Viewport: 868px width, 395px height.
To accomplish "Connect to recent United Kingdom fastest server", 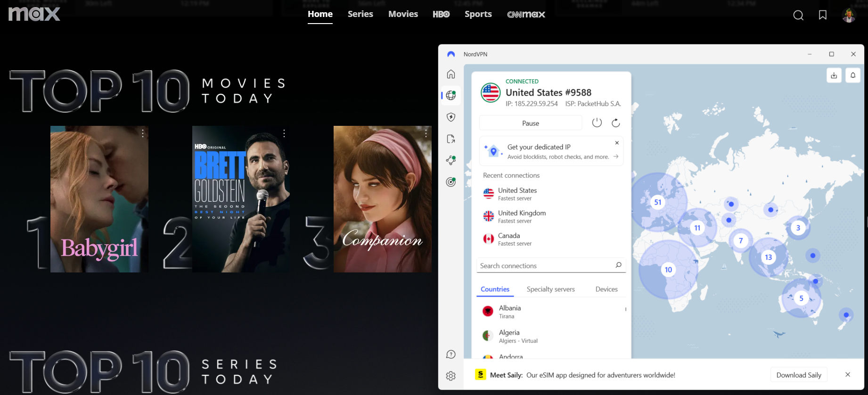I will click(x=551, y=216).
